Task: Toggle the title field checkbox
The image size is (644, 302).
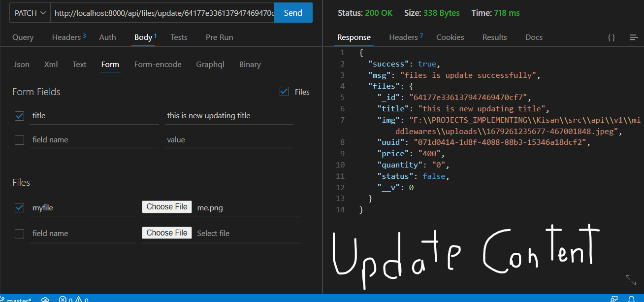Action: (x=19, y=116)
